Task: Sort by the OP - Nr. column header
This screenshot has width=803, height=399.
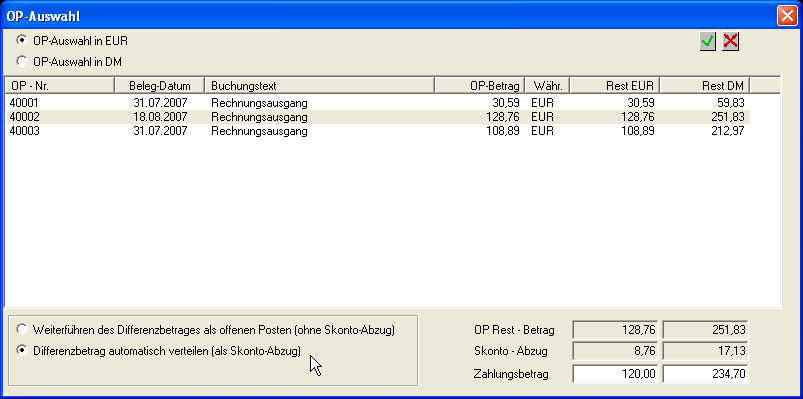Action: 59,86
